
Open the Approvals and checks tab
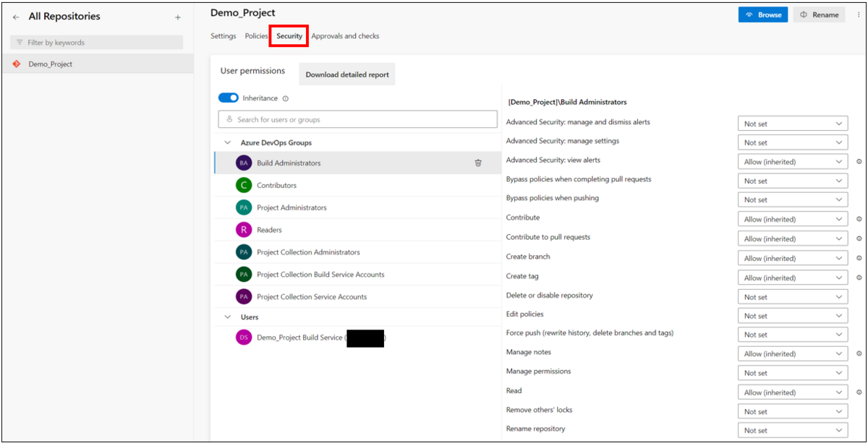click(345, 36)
